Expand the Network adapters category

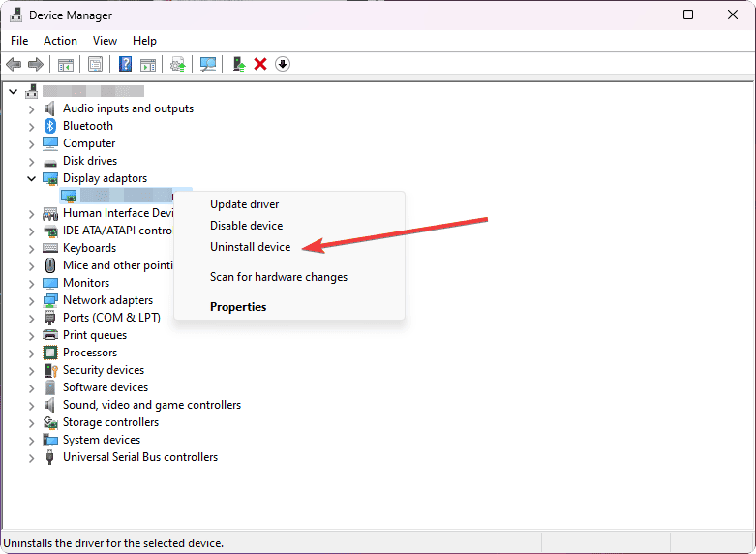31,301
